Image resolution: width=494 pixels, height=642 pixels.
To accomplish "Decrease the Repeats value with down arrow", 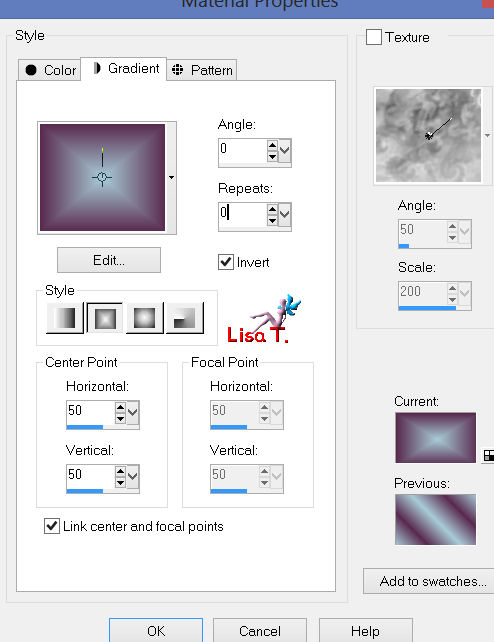I will coord(272,220).
